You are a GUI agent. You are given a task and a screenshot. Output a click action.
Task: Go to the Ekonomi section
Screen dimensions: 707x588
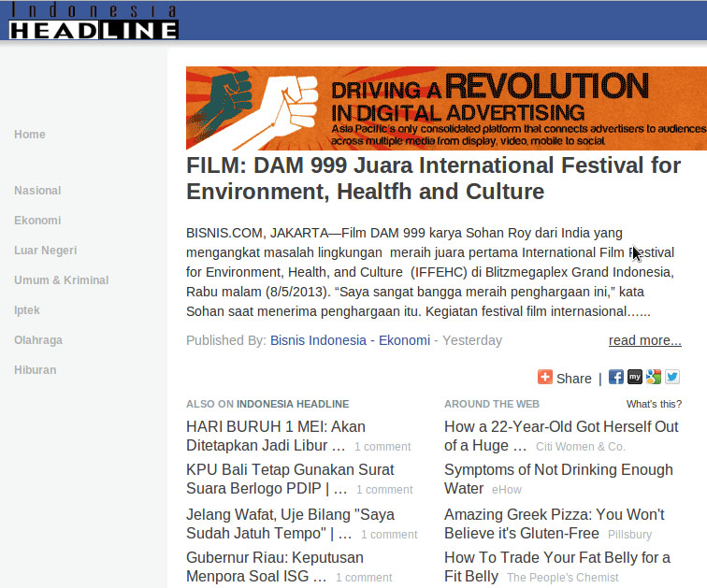37,221
